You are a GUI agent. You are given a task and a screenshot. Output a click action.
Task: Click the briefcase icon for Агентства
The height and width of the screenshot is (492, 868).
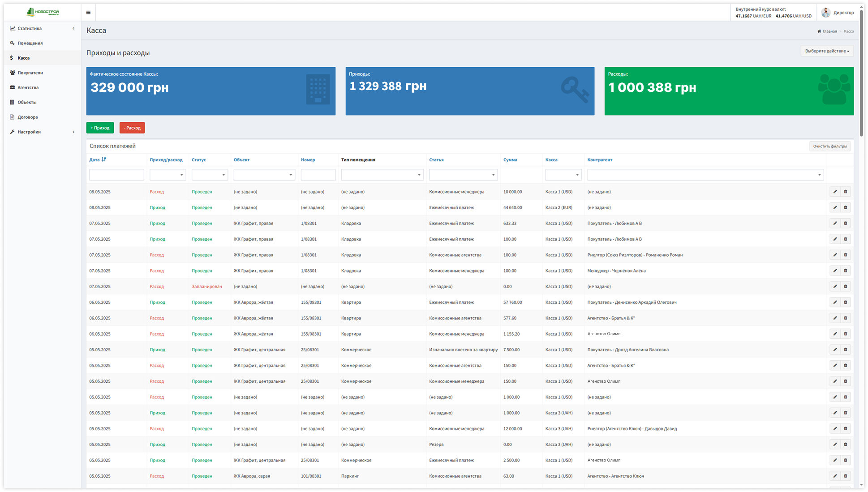coord(12,87)
